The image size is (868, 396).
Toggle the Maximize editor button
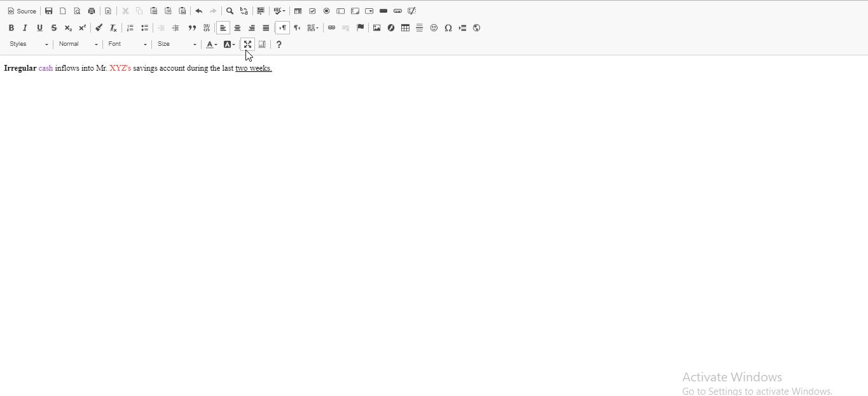tap(248, 45)
